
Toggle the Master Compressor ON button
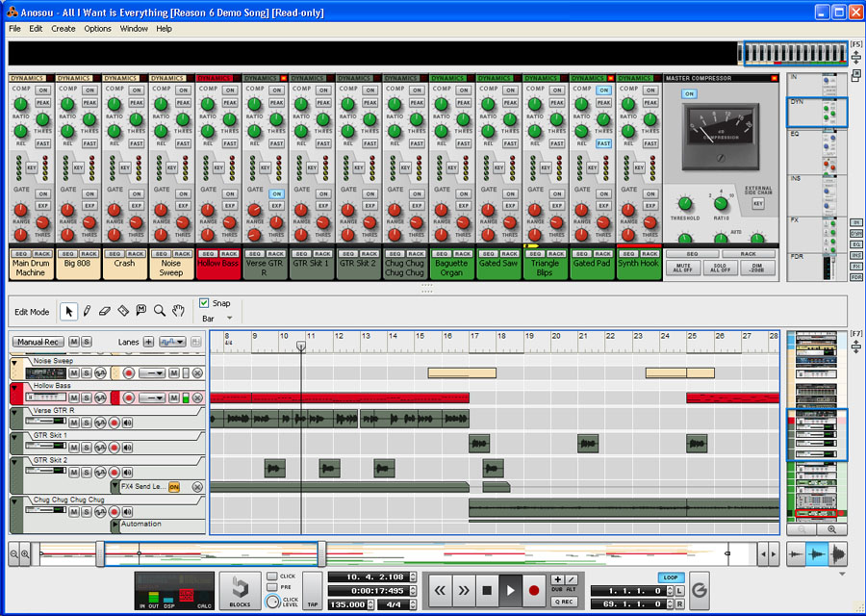689,94
